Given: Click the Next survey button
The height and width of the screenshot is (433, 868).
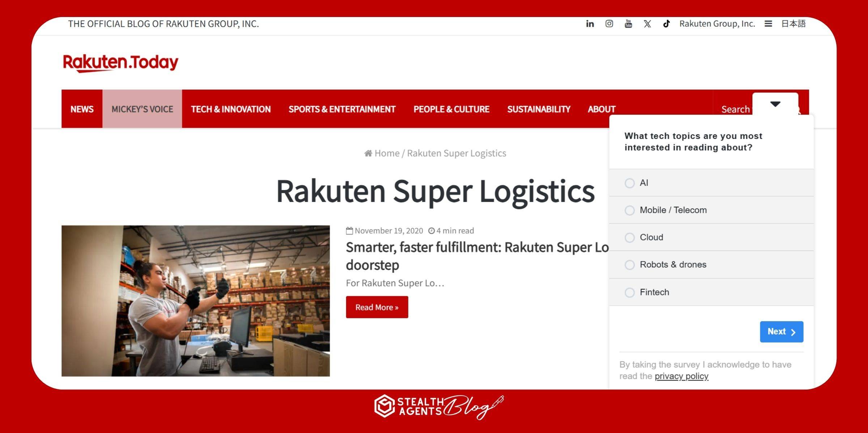Looking at the screenshot, I should click(782, 332).
